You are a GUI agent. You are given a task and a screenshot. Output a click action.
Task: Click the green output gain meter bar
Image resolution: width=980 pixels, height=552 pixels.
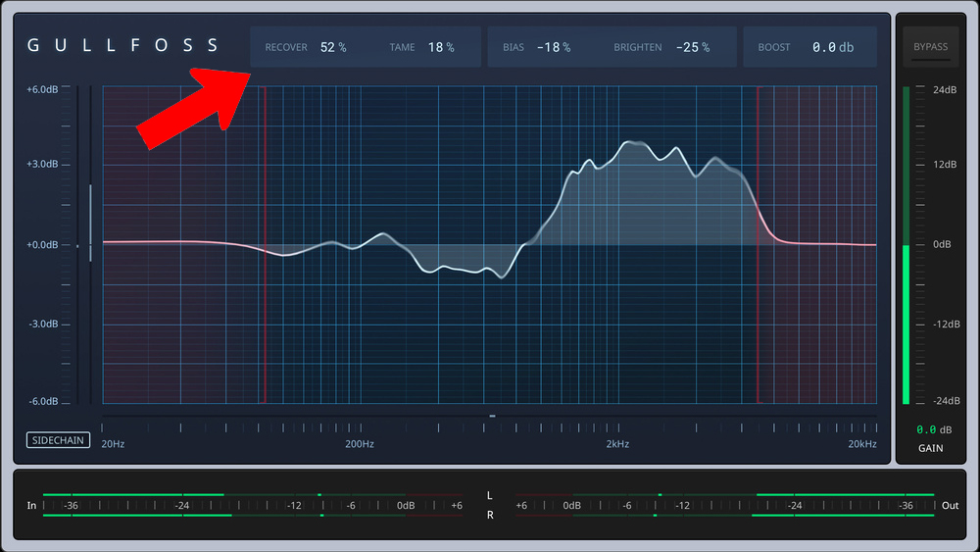click(x=906, y=325)
